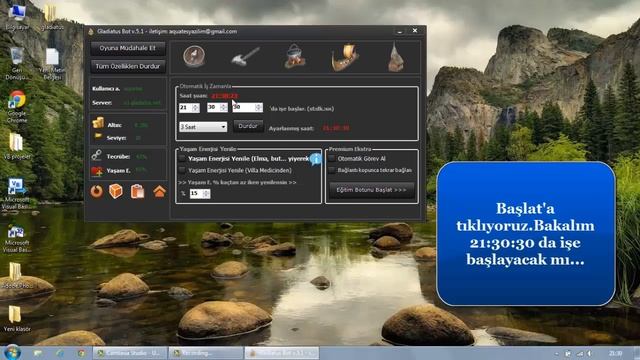Open the orange box package icon

pyautogui.click(x=116, y=191)
